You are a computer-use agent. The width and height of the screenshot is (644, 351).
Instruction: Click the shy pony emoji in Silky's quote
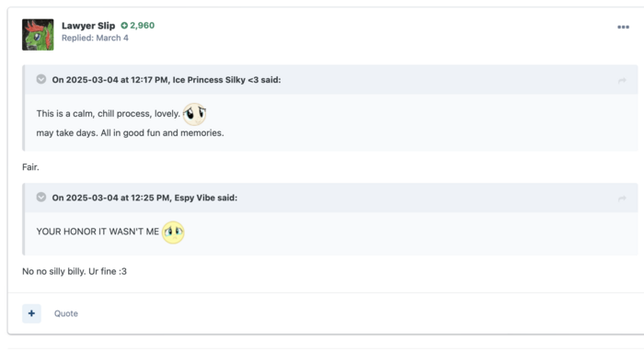(194, 114)
